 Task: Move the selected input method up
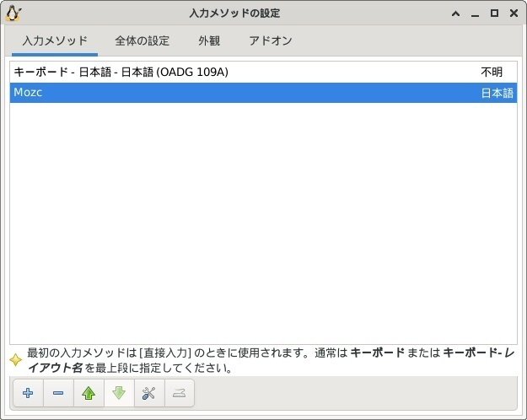[89, 393]
